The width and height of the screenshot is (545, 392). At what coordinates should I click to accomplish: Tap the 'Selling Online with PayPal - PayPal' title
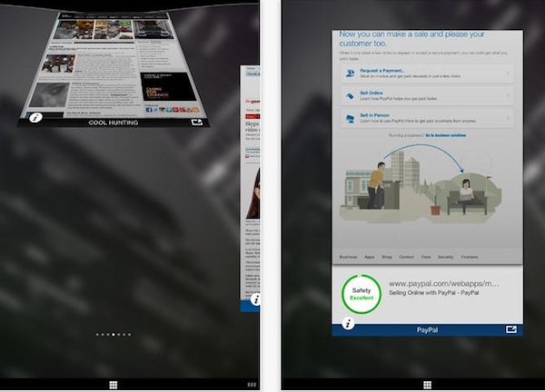point(433,293)
